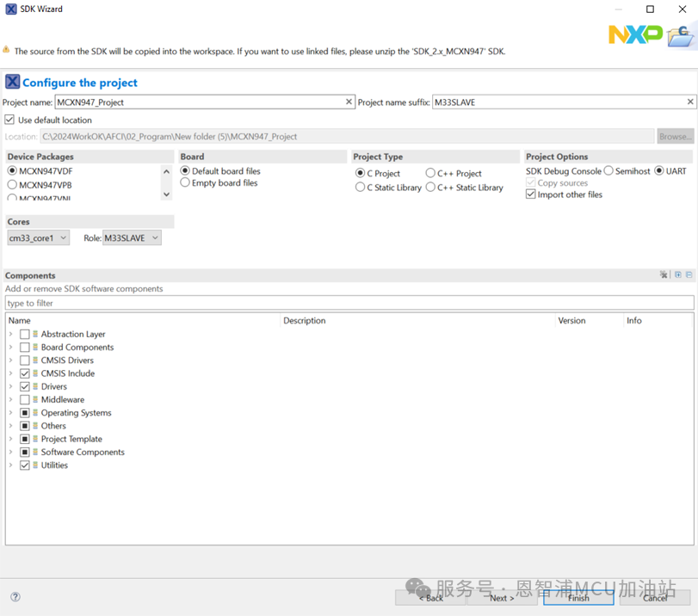Click the filter icon in Components header
This screenshot has height=616, width=698.
point(664,274)
